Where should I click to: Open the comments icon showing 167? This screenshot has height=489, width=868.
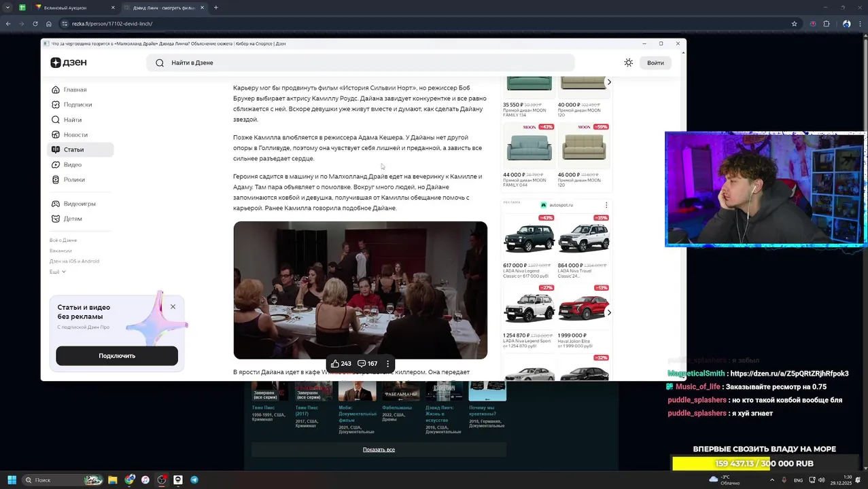point(367,363)
